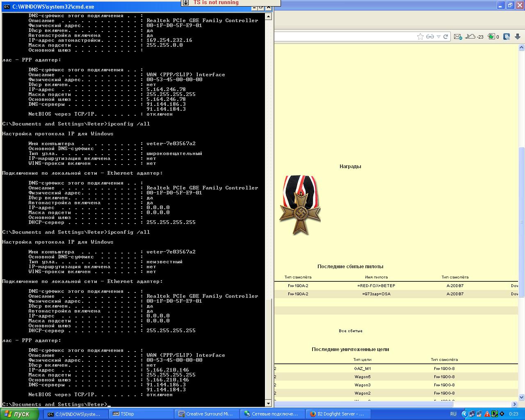Open weather widget showing -23
This screenshot has width=525, height=420.
coord(475,37)
